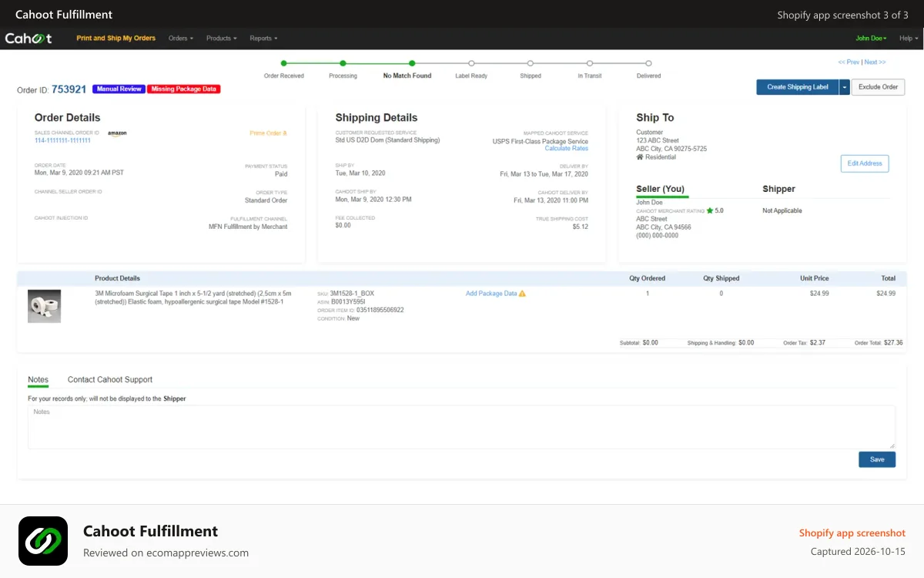Viewport: 924px width, 578px height.
Task: Click the Order Tax $2.37 value
Action: (818, 343)
